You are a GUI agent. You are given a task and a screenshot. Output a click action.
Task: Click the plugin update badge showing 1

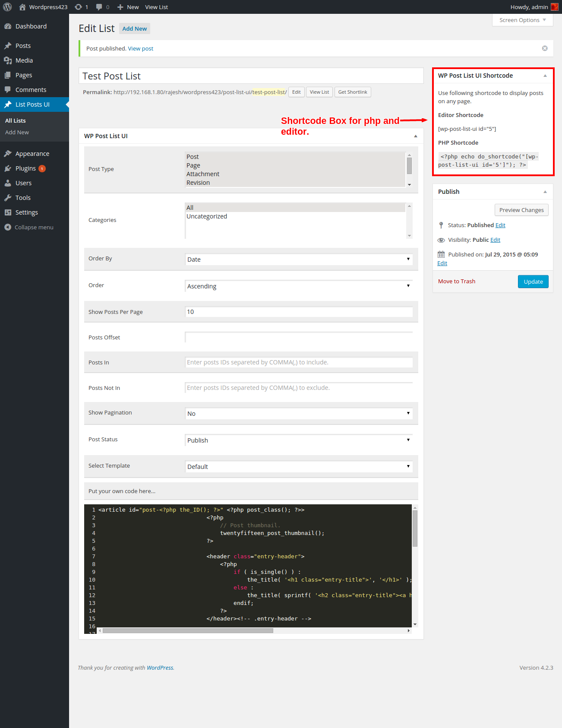click(x=42, y=169)
